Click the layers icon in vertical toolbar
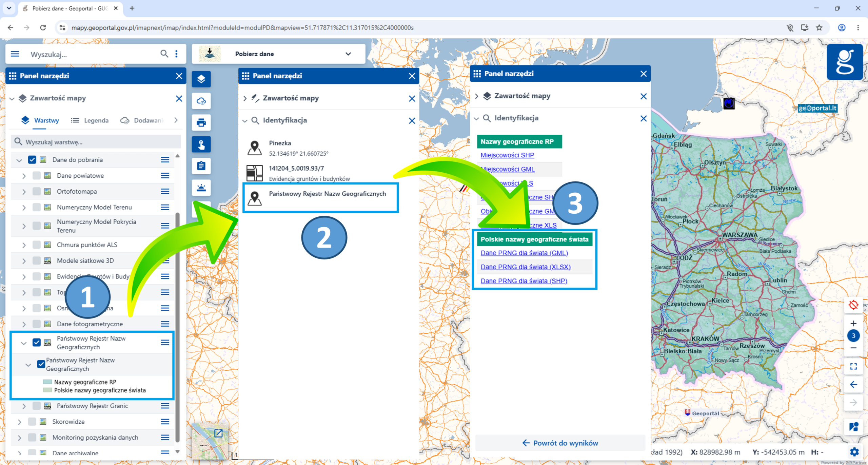The image size is (868, 465). pyautogui.click(x=201, y=79)
